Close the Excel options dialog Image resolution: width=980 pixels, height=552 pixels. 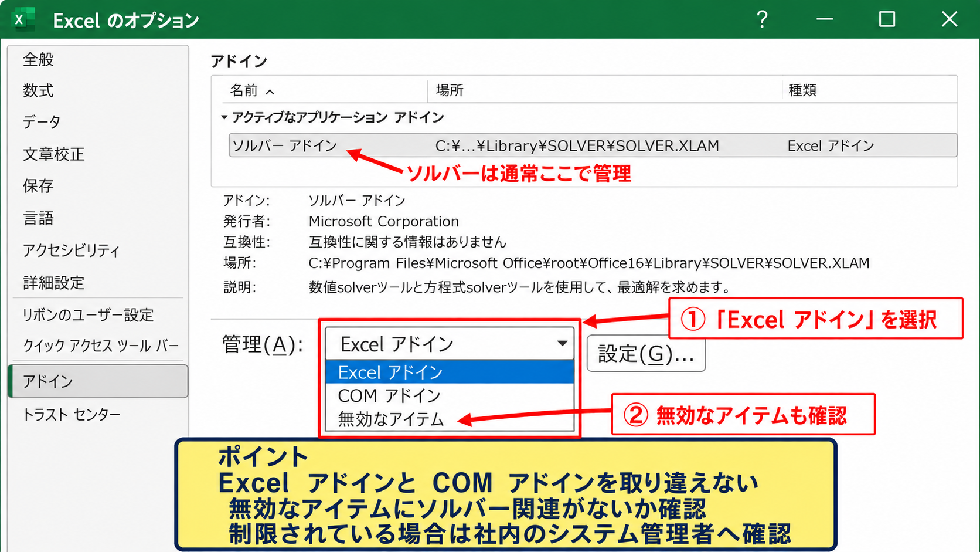click(950, 19)
